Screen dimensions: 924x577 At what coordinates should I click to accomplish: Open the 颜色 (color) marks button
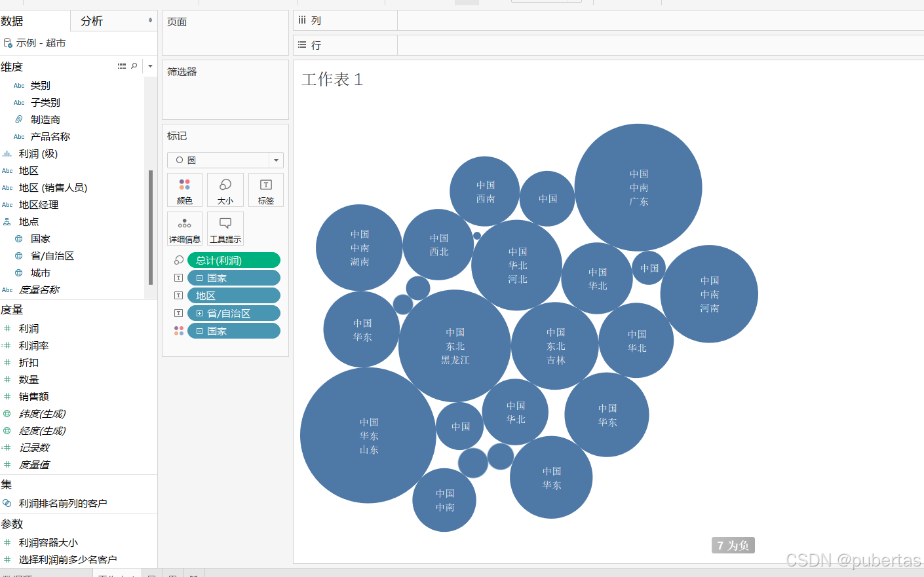[185, 190]
